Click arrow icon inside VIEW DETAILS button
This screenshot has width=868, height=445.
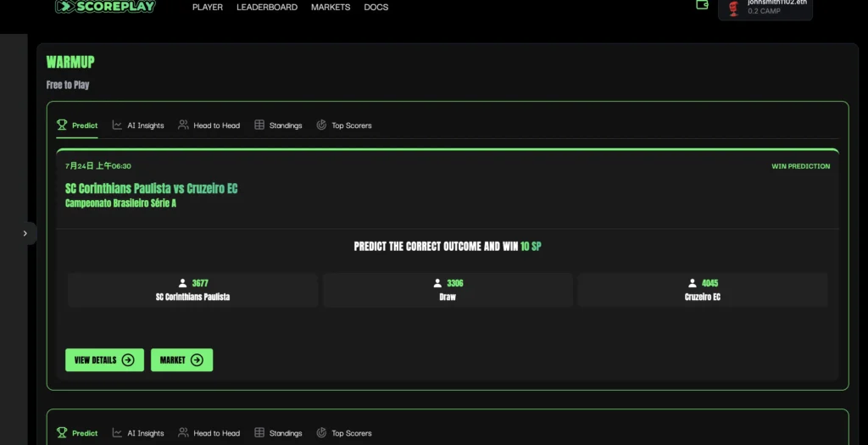(128, 359)
